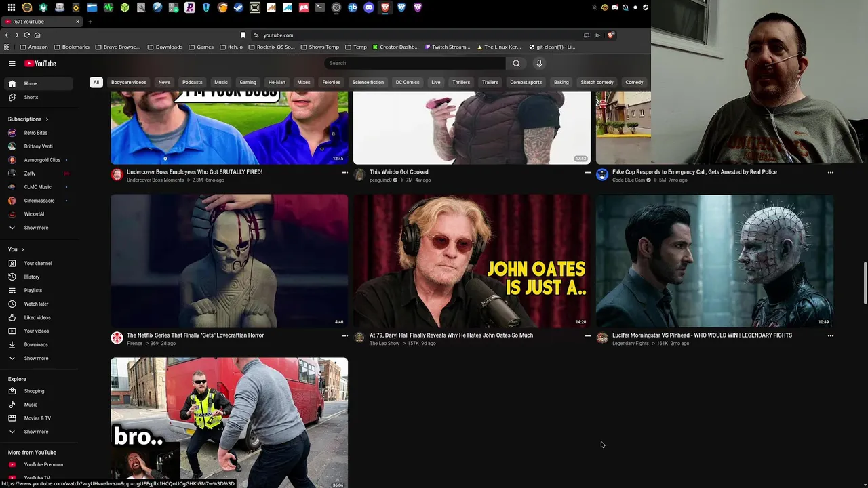Select the Bodycam videos chip
This screenshot has width=868, height=488.
pyautogui.click(x=129, y=82)
